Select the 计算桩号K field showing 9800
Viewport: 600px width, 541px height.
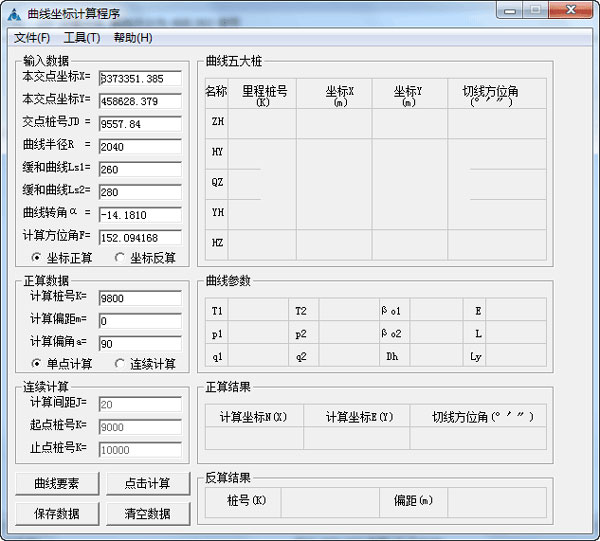pyautogui.click(x=139, y=298)
